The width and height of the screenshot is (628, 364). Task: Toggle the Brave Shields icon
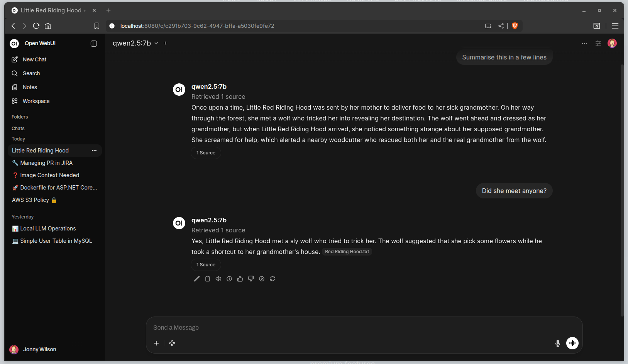click(x=515, y=26)
